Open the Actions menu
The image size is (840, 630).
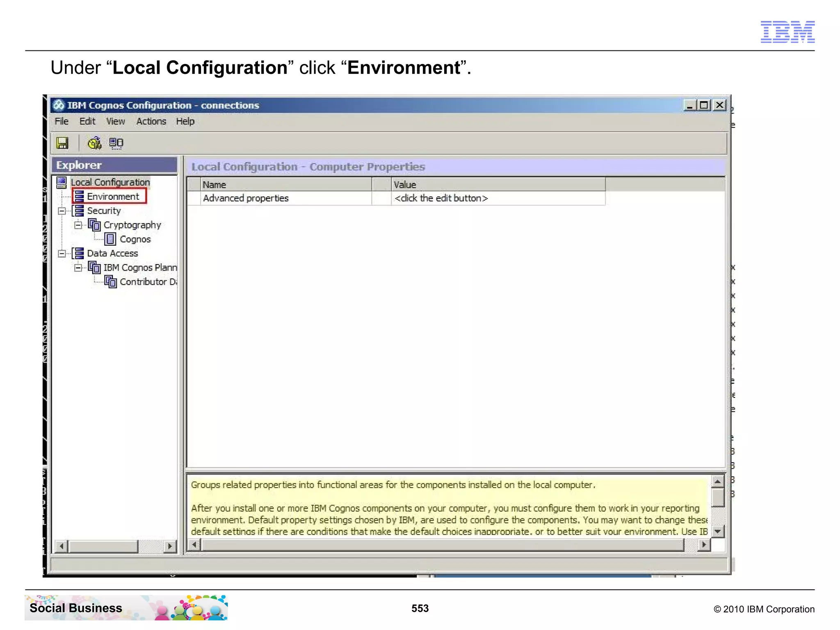point(151,121)
